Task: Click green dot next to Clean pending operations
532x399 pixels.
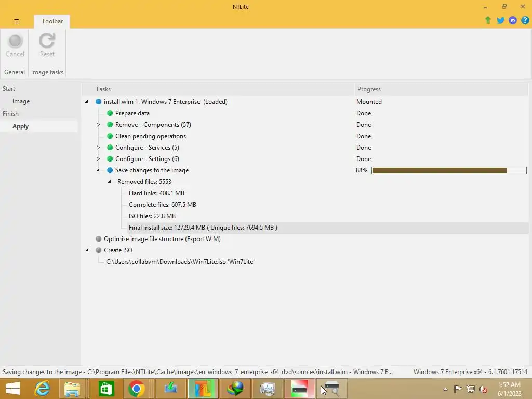Action: tap(110, 136)
